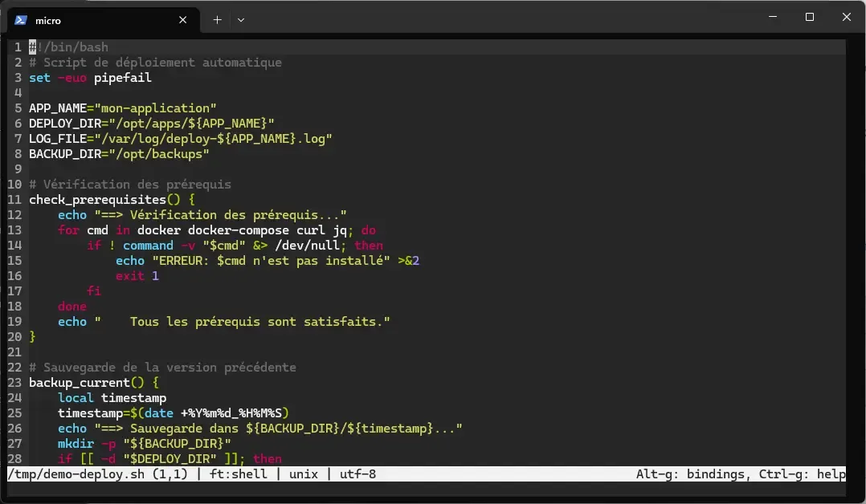The width and height of the screenshot is (866, 504).
Task: Click the check_prerequisites function name
Action: 96,199
